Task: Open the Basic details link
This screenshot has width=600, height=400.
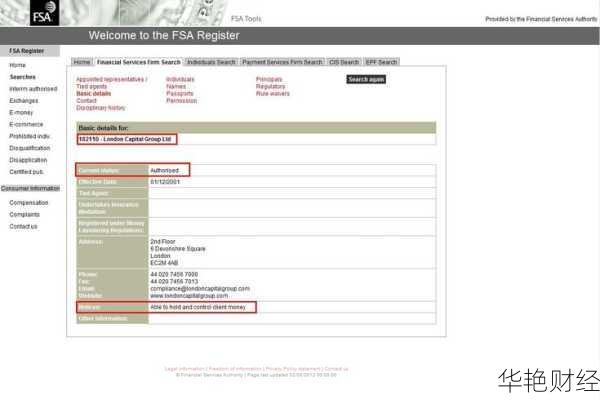Action: 93,94
